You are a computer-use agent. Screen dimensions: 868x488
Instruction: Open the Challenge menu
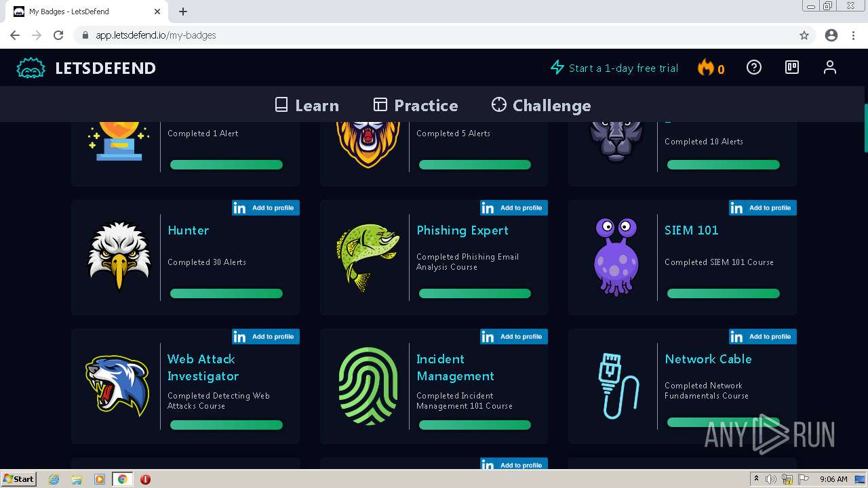click(541, 105)
